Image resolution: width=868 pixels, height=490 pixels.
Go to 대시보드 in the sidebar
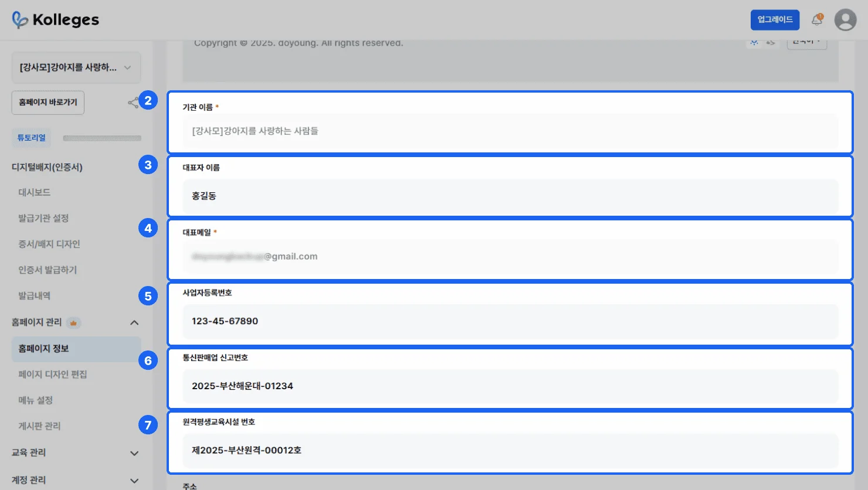35,192
